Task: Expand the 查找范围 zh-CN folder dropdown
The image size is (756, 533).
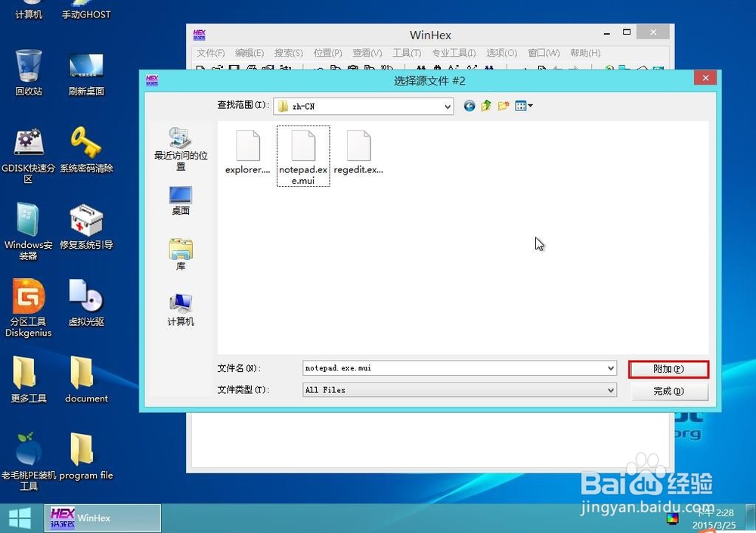Action: (448, 106)
